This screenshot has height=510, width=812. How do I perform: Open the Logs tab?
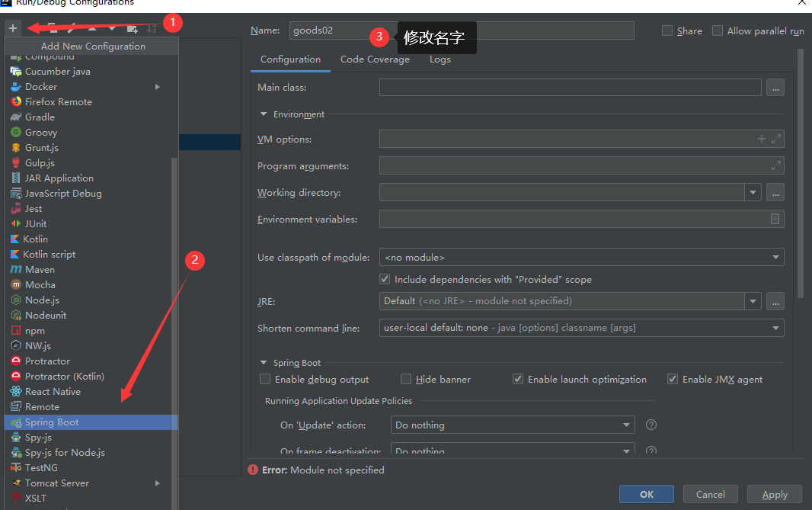[440, 59]
